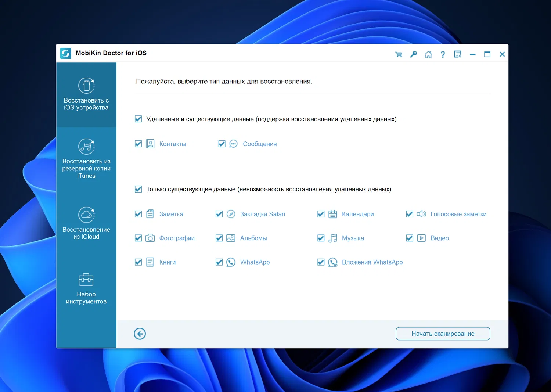Click the Музыка note icon
This screenshot has width=551, height=392.
333,238
